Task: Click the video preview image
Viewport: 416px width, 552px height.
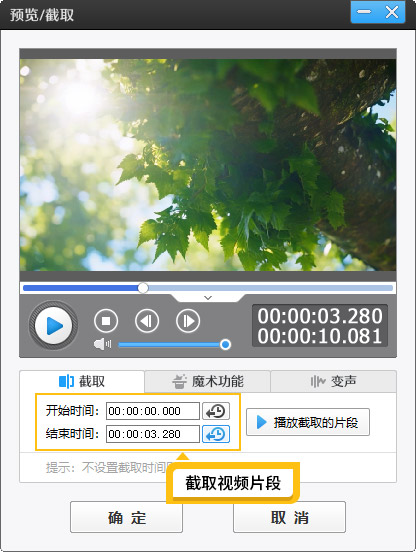Action: (x=208, y=165)
